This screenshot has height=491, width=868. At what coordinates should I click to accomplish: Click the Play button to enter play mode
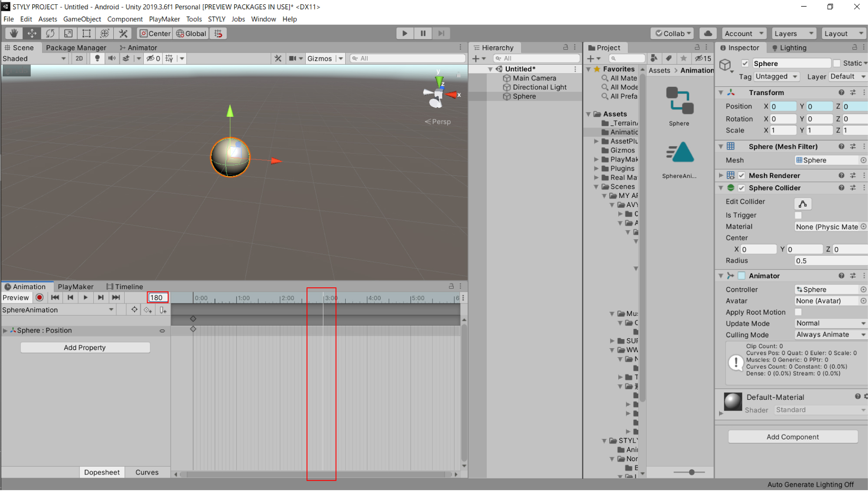pyautogui.click(x=405, y=33)
